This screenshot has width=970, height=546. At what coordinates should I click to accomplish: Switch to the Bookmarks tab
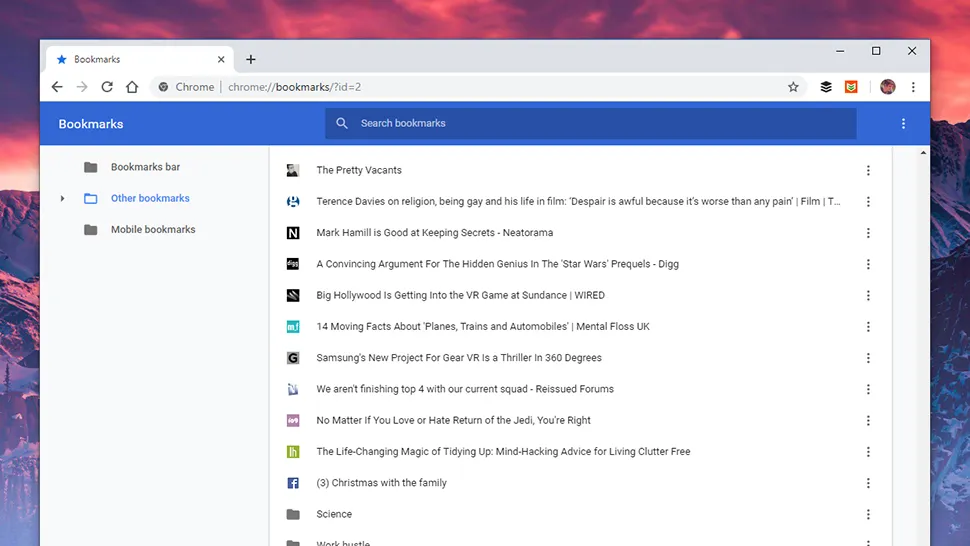coord(130,59)
